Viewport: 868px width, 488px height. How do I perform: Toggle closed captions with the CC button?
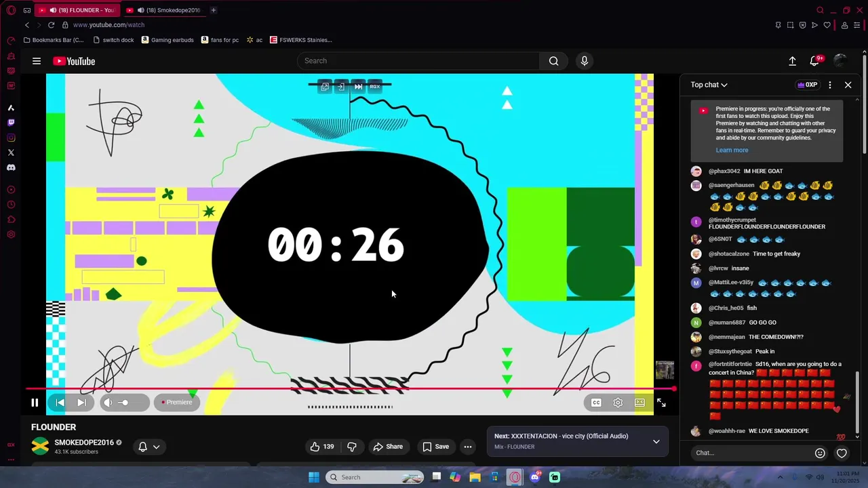[596, 403]
